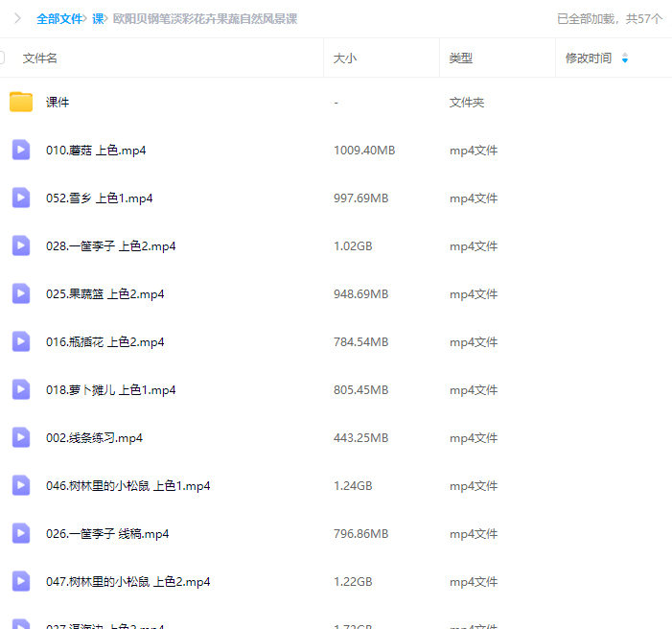Select the video icon for 026.一筐李子 线稿.mp4
The width and height of the screenshot is (672, 629).
click(21, 533)
